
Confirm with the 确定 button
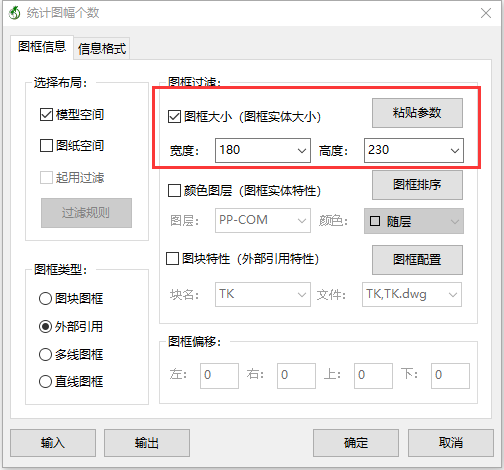(356, 443)
